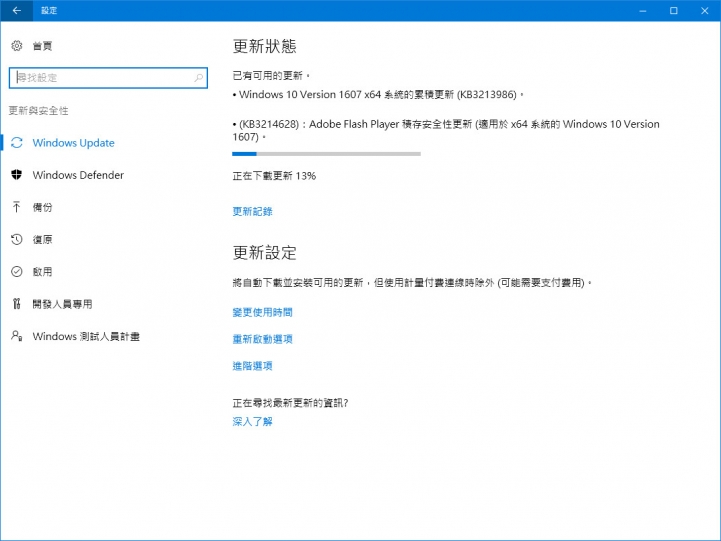
Task: Click the 備份 upload arrow icon
Action: (x=17, y=207)
